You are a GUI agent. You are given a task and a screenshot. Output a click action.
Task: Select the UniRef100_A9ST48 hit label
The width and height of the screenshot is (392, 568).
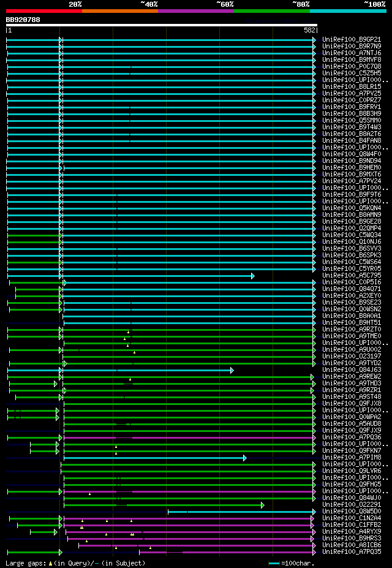(352, 398)
